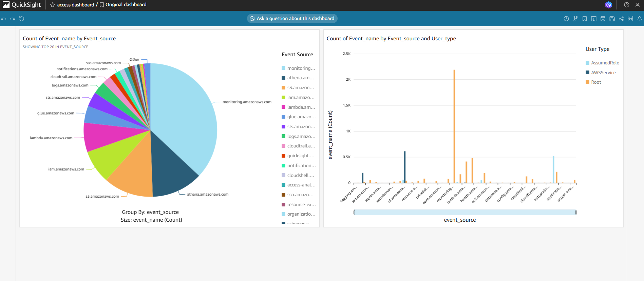Click the QuickSight logo

point(22,5)
